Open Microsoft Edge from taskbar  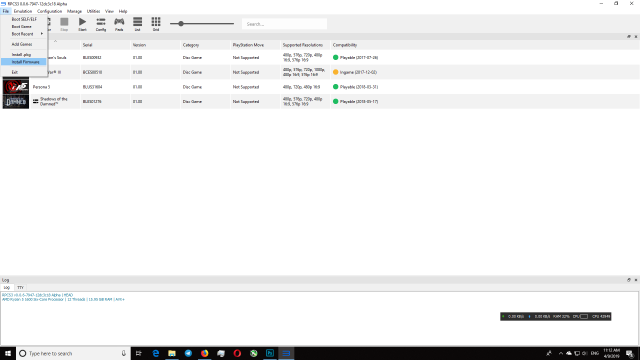156,353
